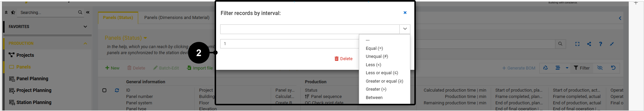Click the reset undo arrow icon

click(x=613, y=68)
